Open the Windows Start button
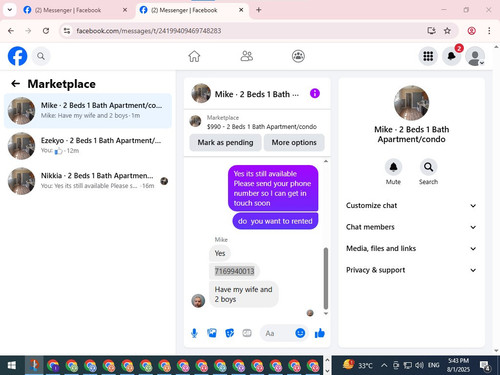 coord(12,365)
